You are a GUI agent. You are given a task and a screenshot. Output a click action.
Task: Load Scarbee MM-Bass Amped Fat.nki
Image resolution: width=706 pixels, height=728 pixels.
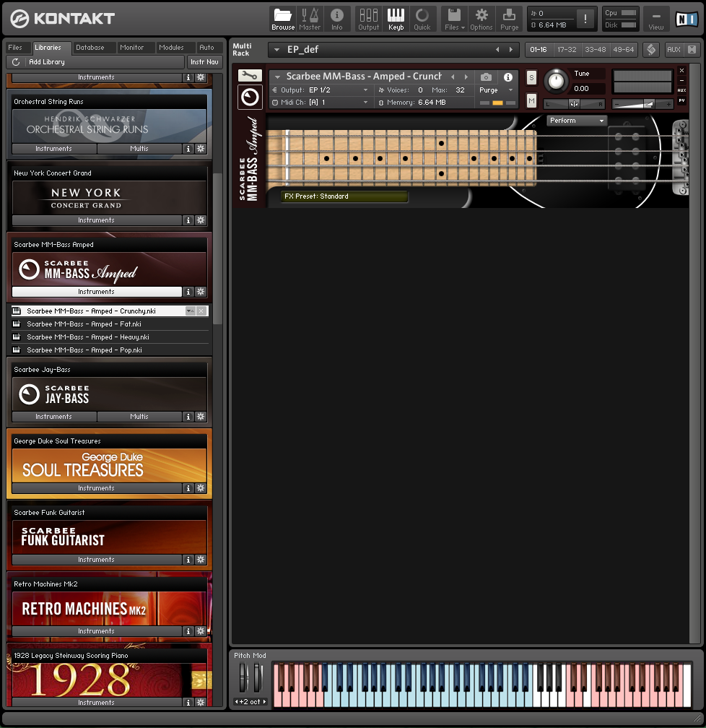point(110,324)
